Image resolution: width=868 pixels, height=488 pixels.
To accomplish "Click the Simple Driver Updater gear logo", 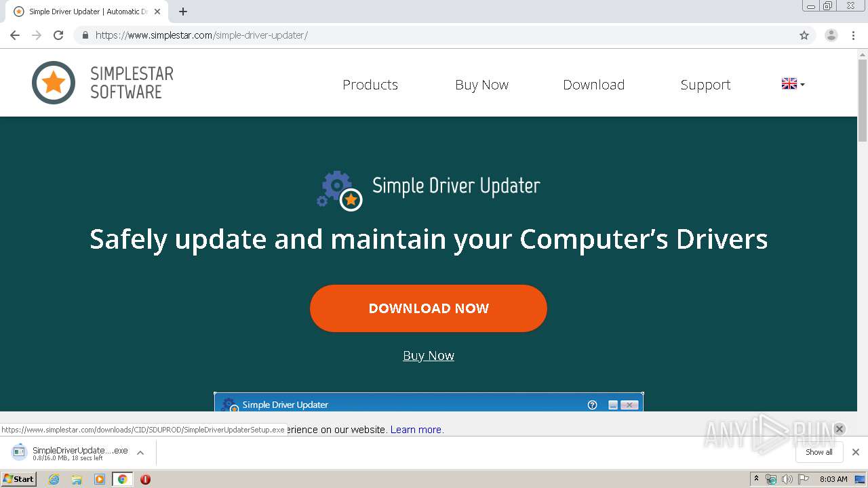I will click(x=339, y=190).
